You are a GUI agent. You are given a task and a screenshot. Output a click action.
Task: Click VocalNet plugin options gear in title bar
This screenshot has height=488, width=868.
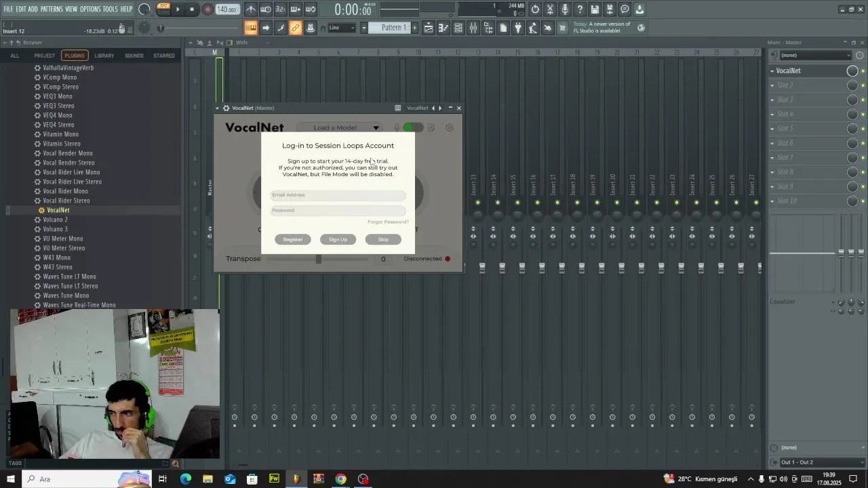[226, 108]
